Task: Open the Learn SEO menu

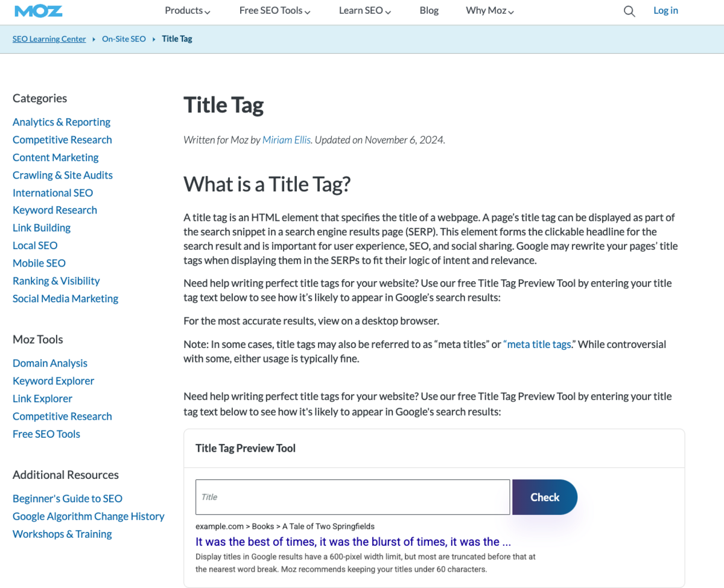Action: pos(364,10)
